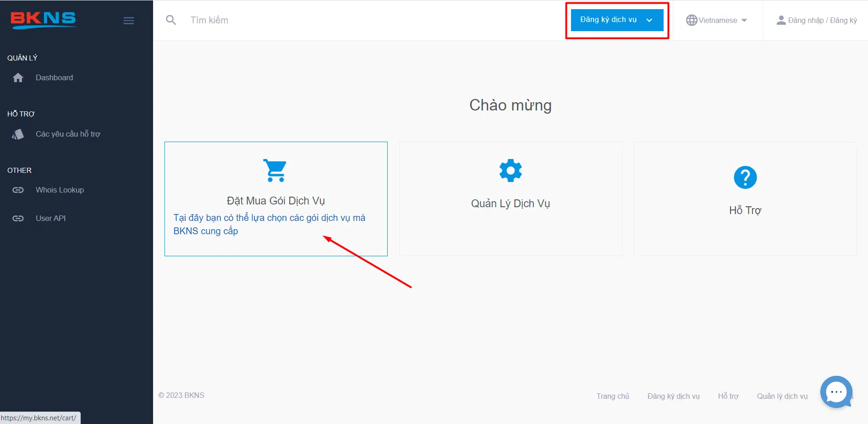Open User API in the sidebar
This screenshot has height=424, width=868.
51,219
